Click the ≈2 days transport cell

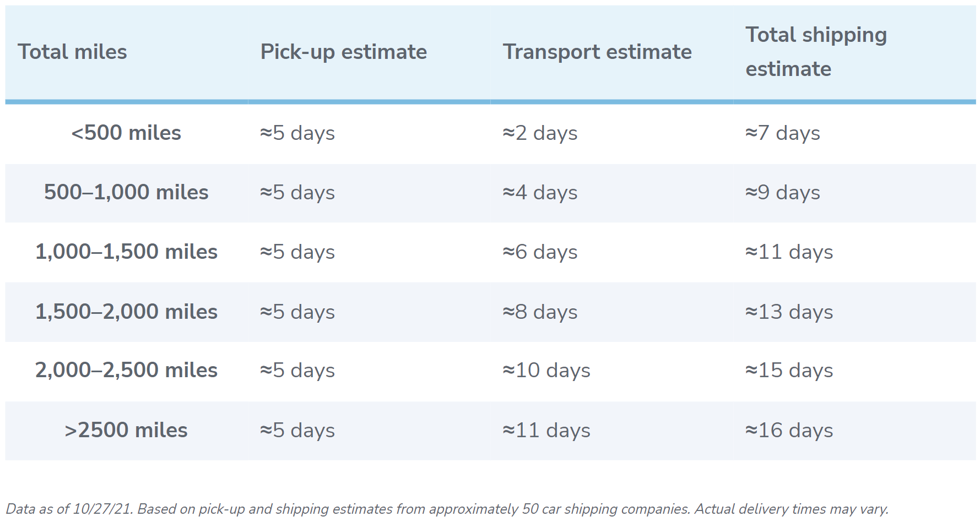click(x=540, y=133)
